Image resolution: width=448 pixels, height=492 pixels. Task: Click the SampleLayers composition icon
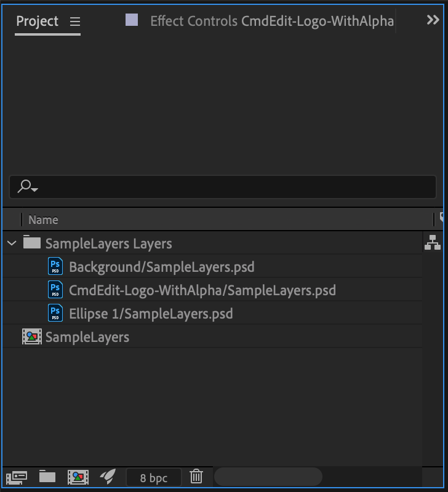coord(32,336)
